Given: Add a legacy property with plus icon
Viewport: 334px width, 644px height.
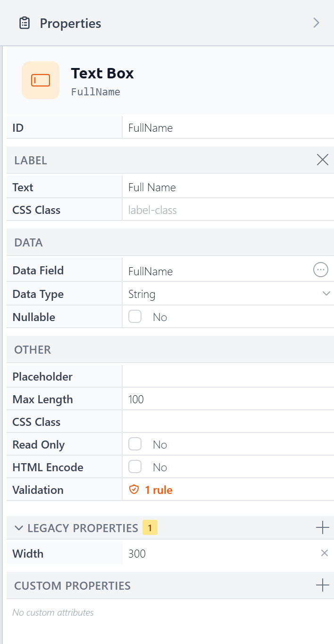Looking at the screenshot, I should 323,528.
